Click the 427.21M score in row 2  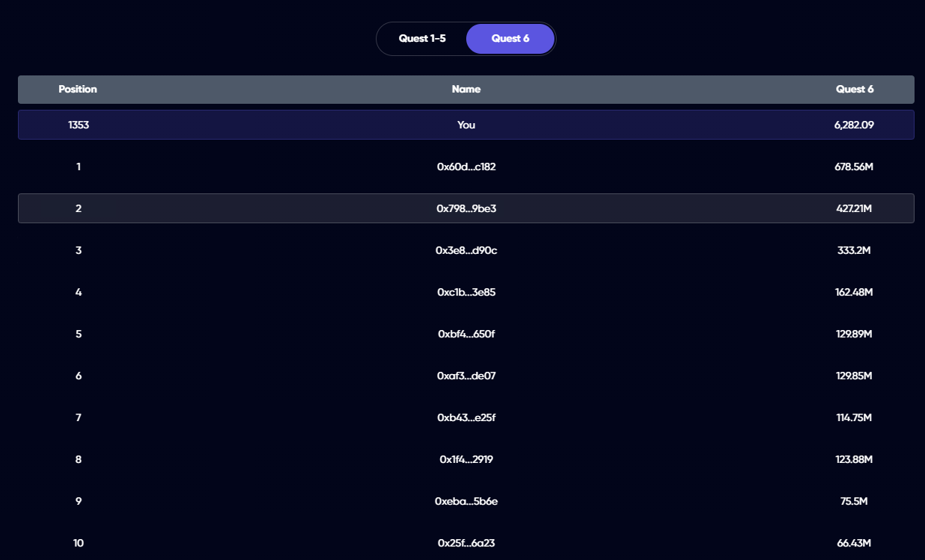coord(854,209)
